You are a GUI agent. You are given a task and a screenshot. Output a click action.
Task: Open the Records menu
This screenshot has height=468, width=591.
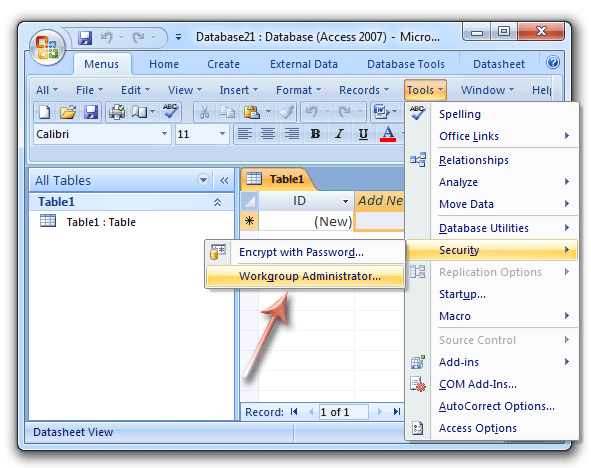(x=364, y=90)
